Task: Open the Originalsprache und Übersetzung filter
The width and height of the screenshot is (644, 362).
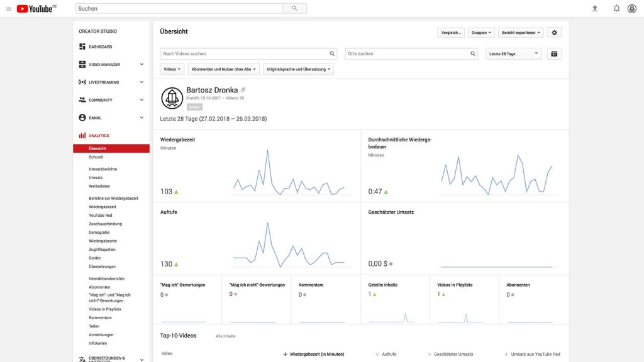Action: pyautogui.click(x=299, y=69)
